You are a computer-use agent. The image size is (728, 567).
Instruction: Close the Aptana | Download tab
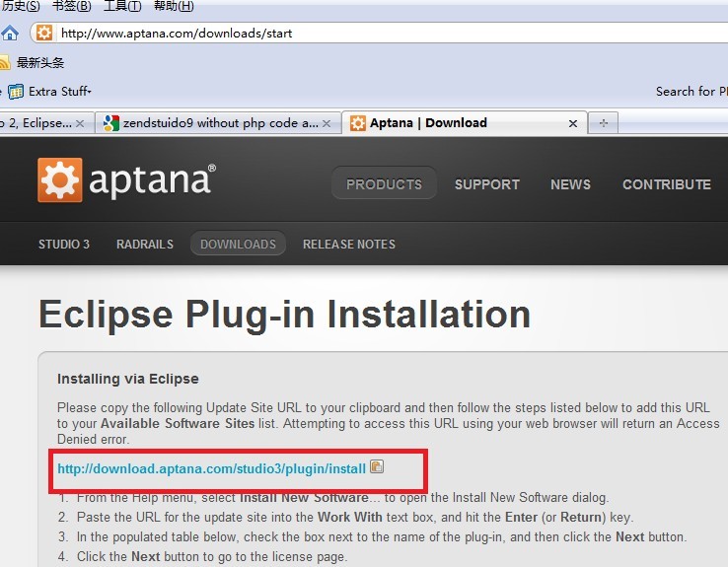tap(573, 123)
